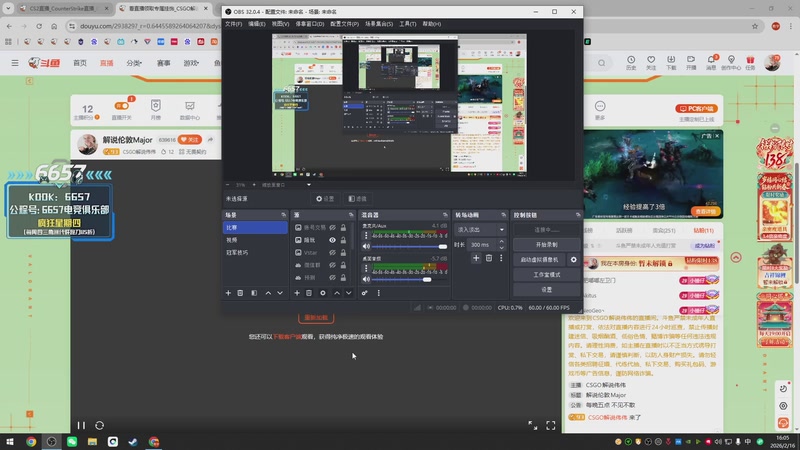Pause the Douyu video player
This screenshot has height=450, width=800.
point(81,425)
